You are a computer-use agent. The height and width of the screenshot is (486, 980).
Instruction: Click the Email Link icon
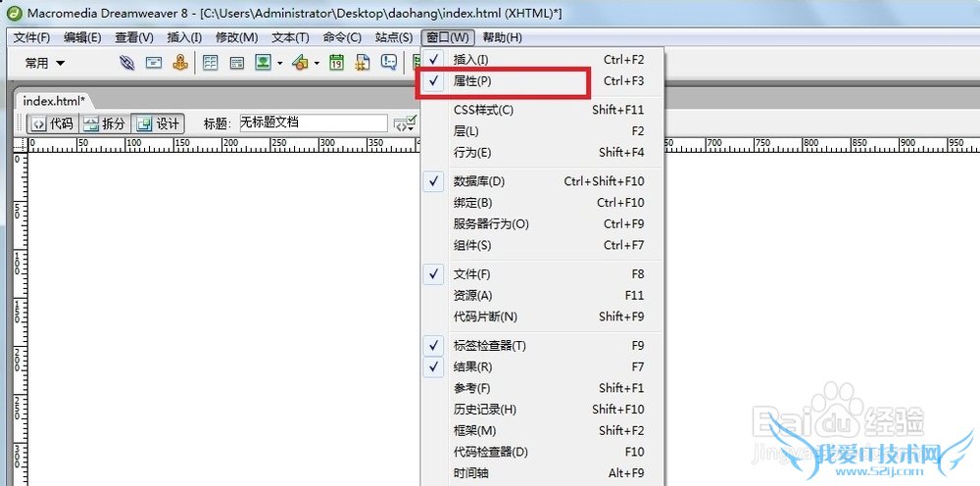154,63
